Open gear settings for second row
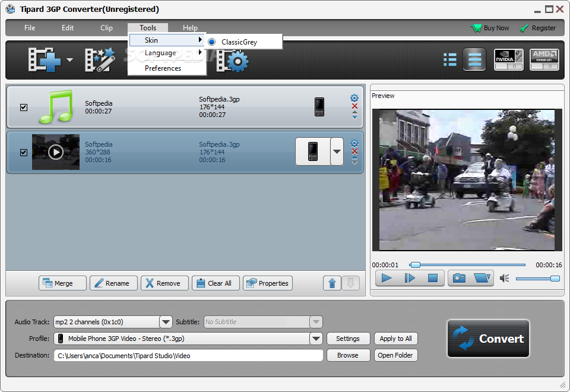 [354, 143]
